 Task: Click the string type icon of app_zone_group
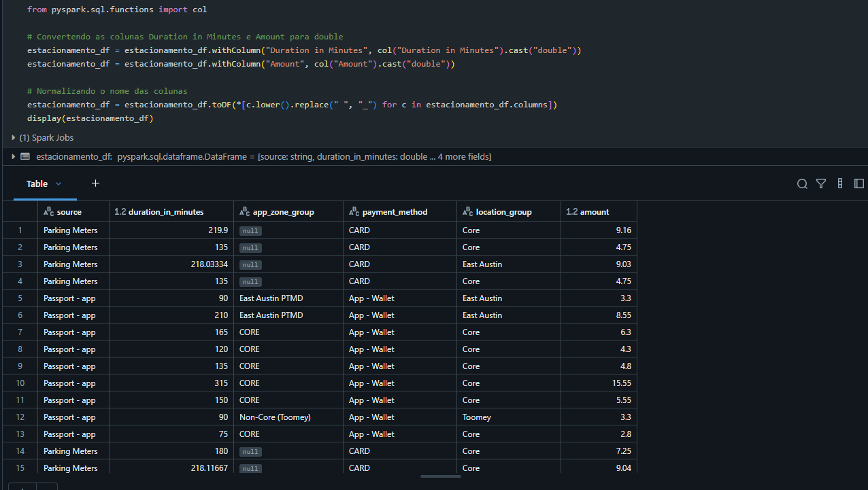coord(244,212)
